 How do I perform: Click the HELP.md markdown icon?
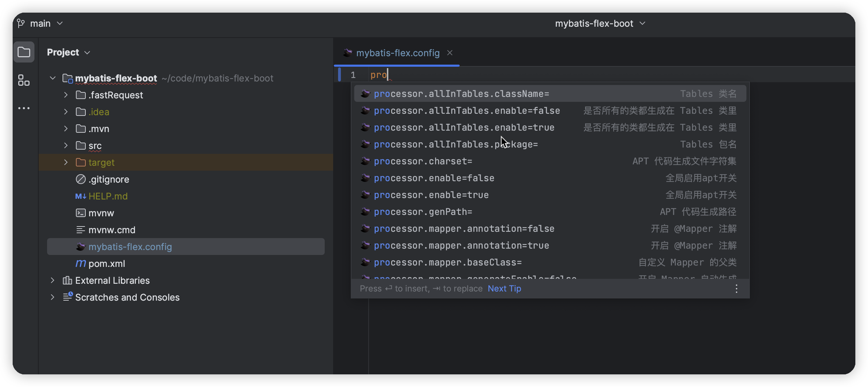(x=81, y=196)
